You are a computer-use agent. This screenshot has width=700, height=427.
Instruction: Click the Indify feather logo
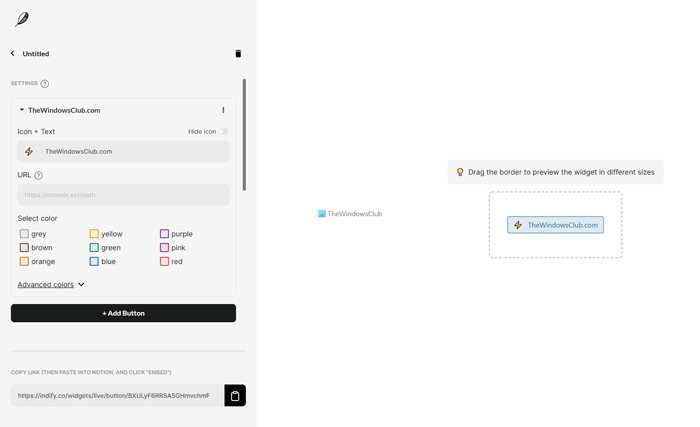21,19
